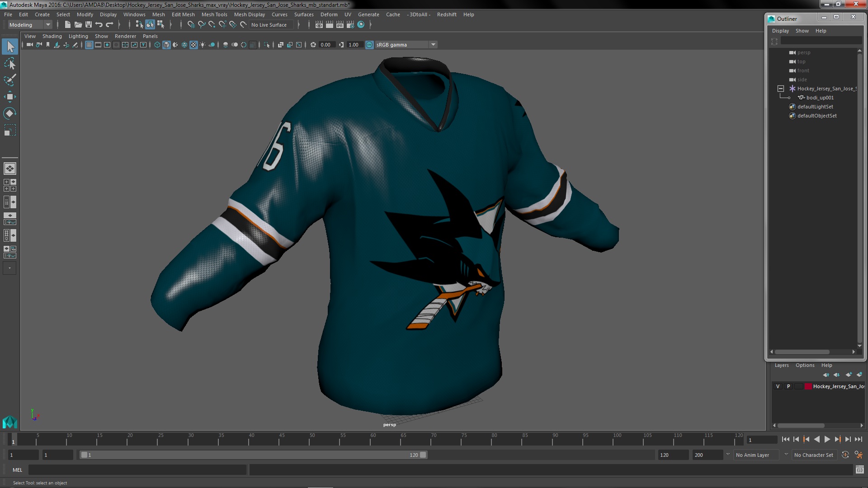Click the four-pane layout icon
Screen dimensions: 868x488
10,185
